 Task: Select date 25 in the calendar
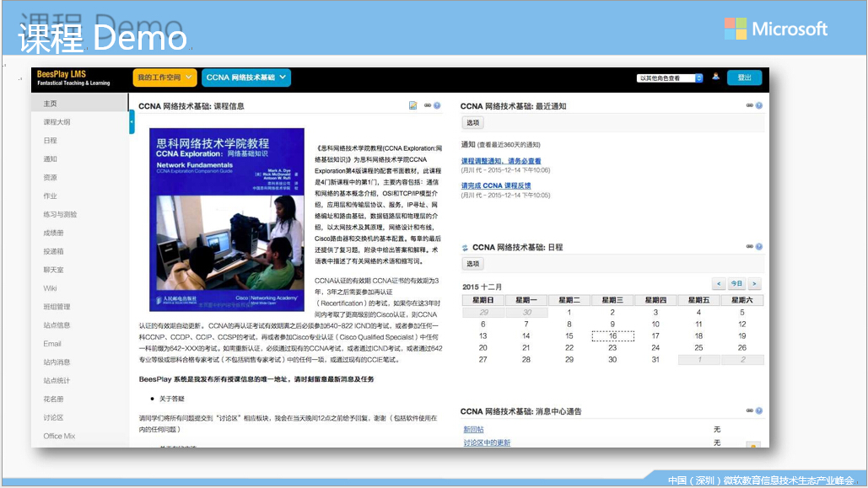tap(698, 348)
